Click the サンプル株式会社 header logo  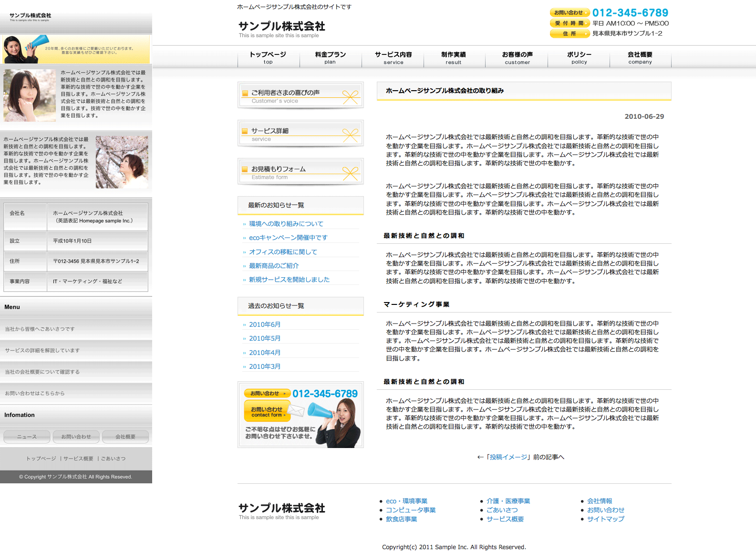pos(281,29)
